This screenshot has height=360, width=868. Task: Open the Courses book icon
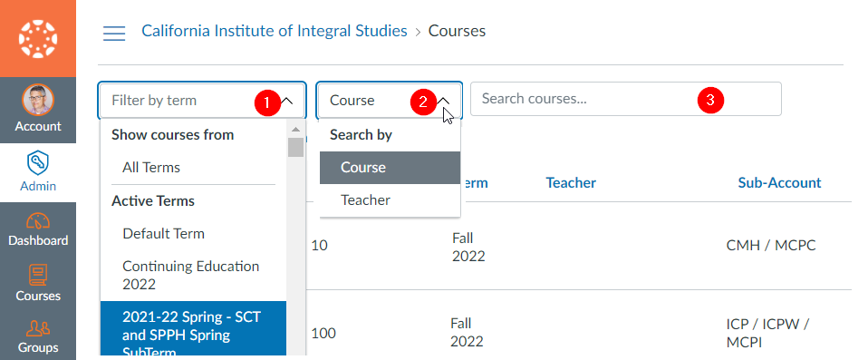pyautogui.click(x=38, y=275)
